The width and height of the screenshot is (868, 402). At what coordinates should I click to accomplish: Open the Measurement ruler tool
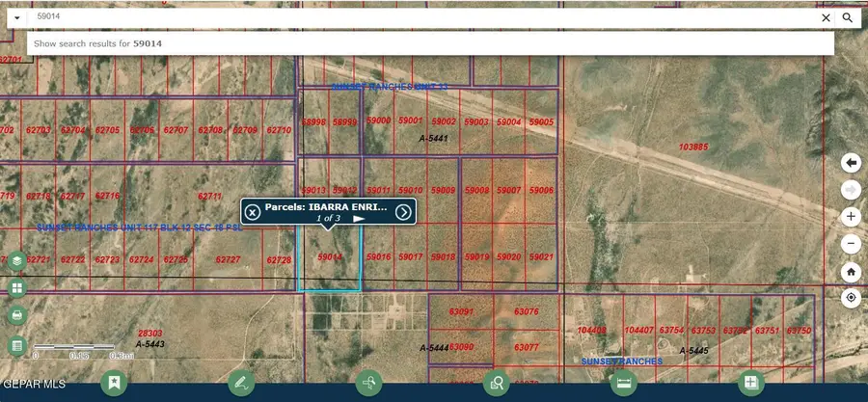click(x=624, y=383)
